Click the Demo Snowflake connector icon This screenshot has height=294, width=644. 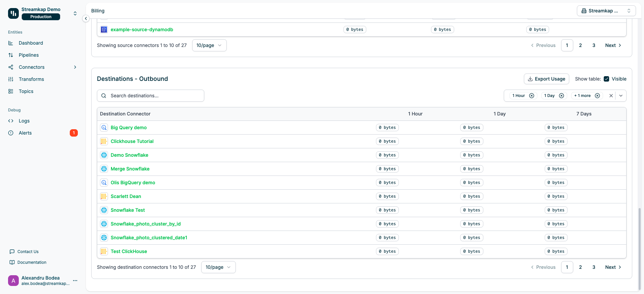click(104, 155)
